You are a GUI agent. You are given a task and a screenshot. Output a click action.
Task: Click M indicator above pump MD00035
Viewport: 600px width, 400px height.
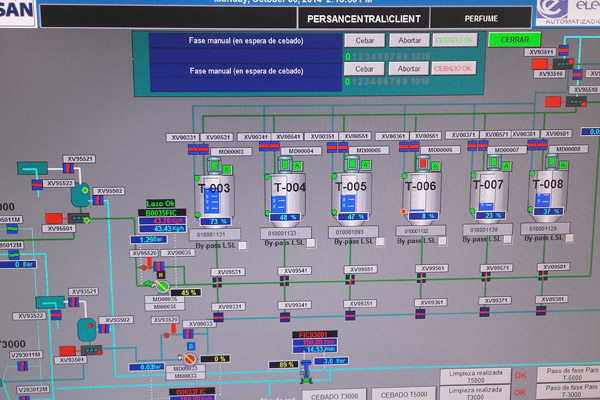point(161,275)
